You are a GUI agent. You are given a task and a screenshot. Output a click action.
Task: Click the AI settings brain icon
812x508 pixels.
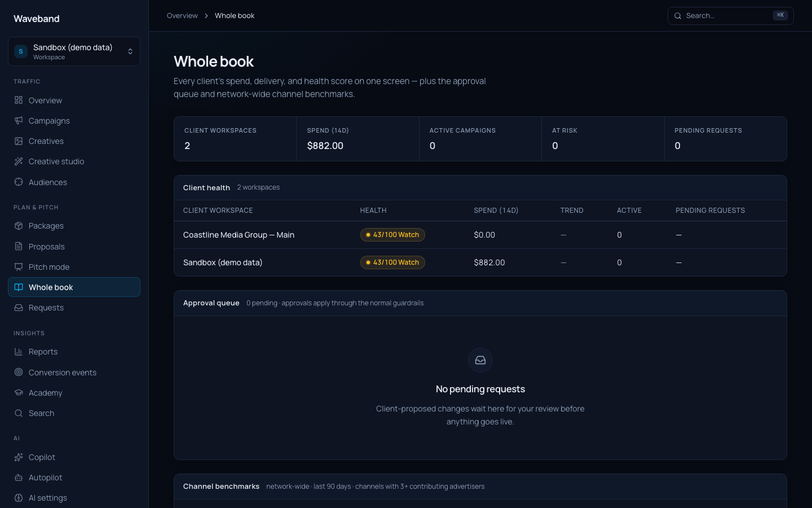[x=19, y=498]
